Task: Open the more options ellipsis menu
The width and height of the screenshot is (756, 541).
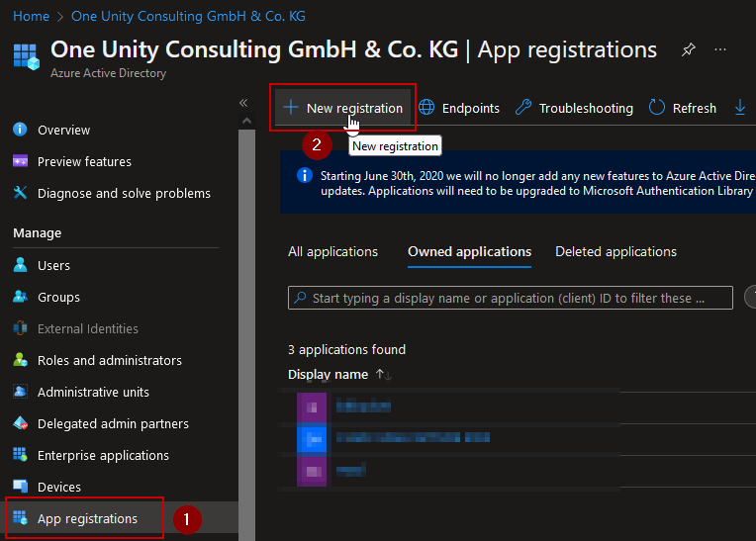Action: click(x=720, y=49)
